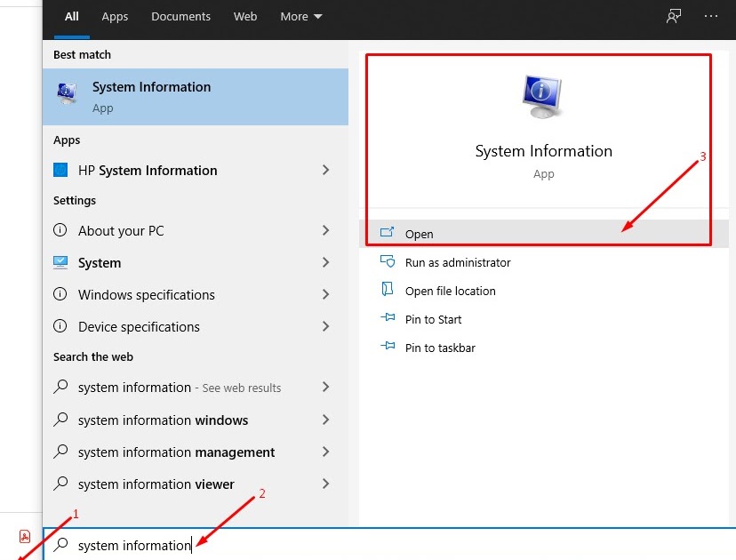Image resolution: width=736 pixels, height=560 pixels.
Task: Click the System Information title in preview
Action: pyautogui.click(x=543, y=151)
